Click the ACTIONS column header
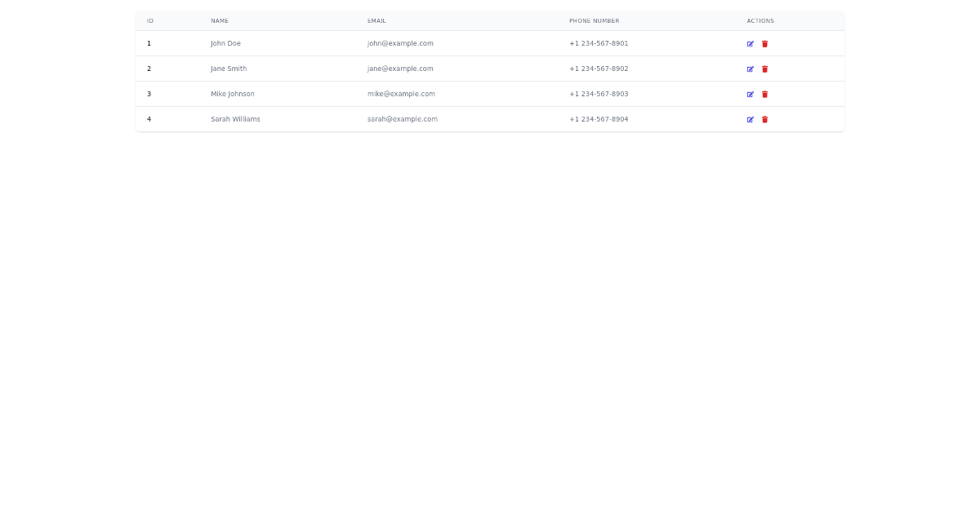This screenshot has height=514, width=980. [x=760, y=20]
